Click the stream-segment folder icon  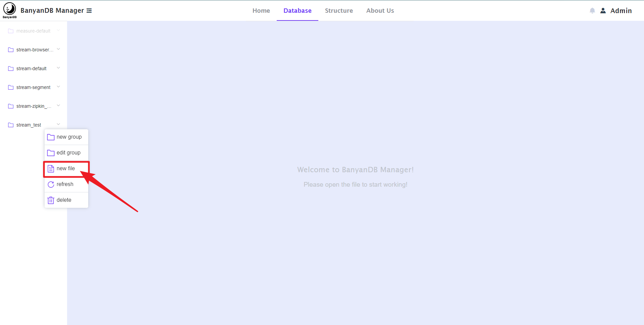click(11, 87)
